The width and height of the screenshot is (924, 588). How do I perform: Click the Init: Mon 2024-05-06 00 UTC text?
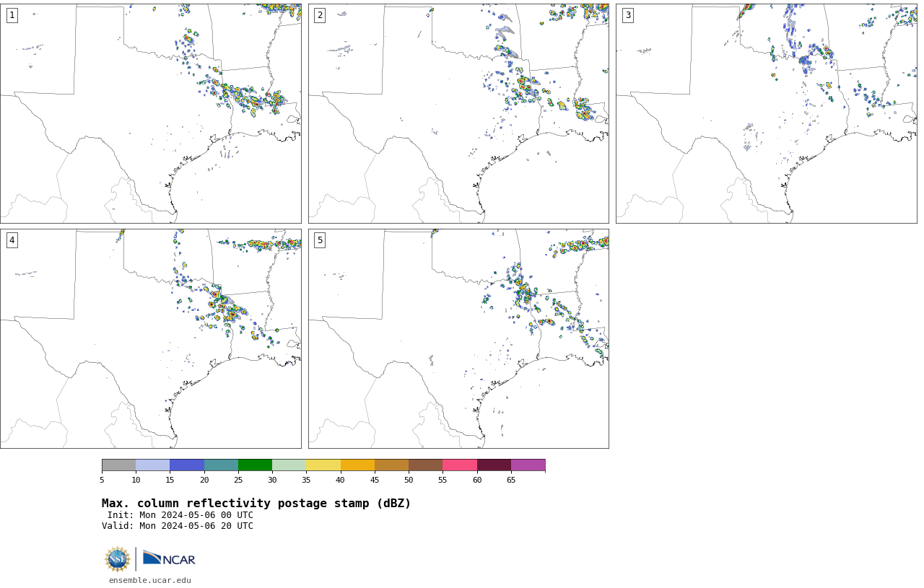click(x=180, y=515)
